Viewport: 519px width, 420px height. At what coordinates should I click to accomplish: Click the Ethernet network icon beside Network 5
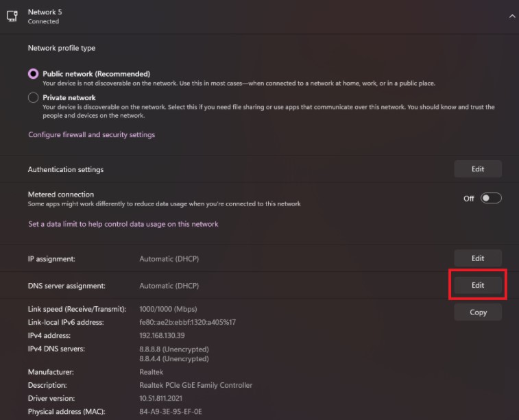point(12,16)
